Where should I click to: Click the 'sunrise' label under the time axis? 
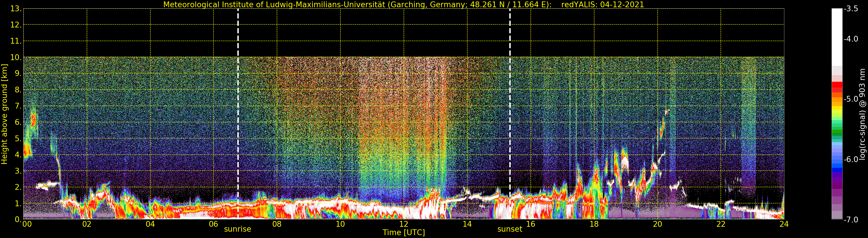point(238,229)
